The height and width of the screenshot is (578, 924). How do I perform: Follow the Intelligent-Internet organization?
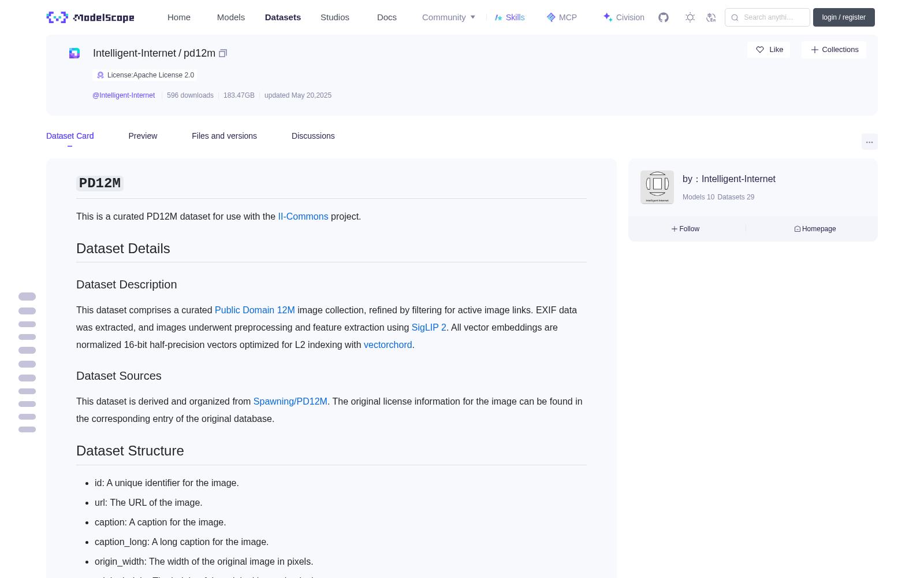685,229
